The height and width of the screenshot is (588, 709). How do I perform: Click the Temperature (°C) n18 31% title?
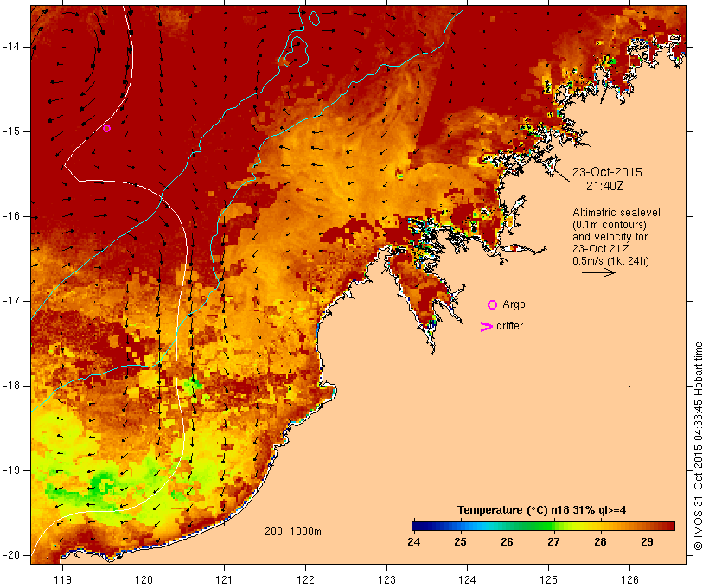[542, 510]
